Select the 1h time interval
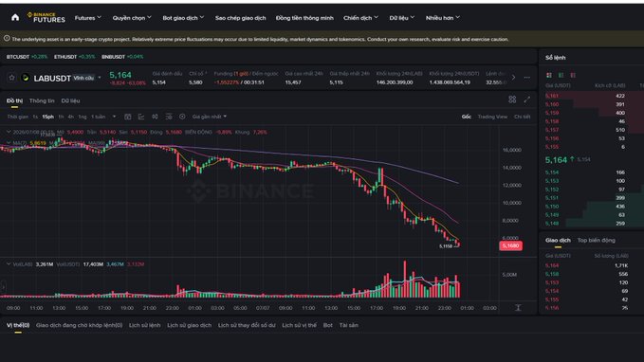Viewport: 644px width, 362px height. [x=61, y=117]
